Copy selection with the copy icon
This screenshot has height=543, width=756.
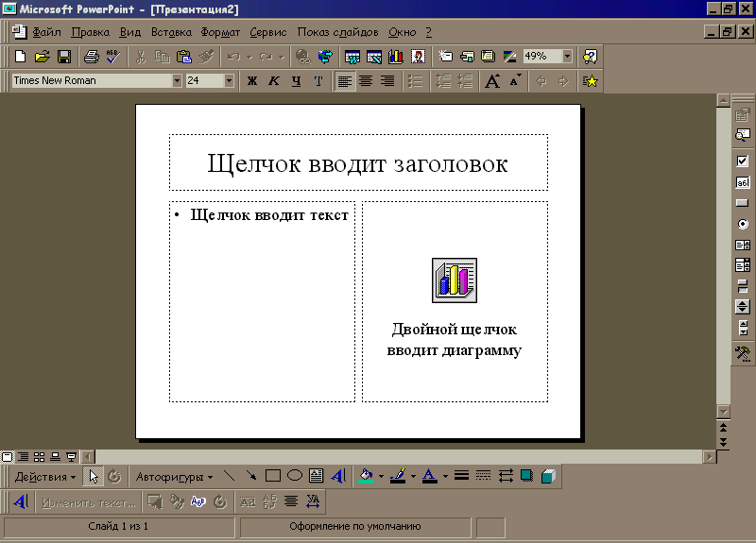(x=162, y=57)
